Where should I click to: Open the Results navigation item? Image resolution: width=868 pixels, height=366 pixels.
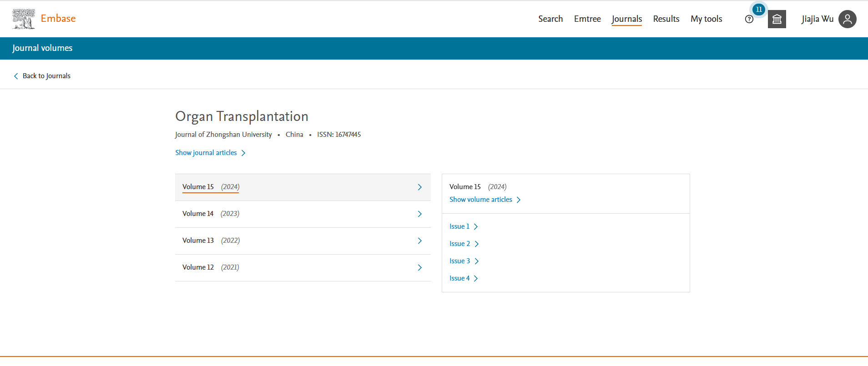tap(666, 19)
